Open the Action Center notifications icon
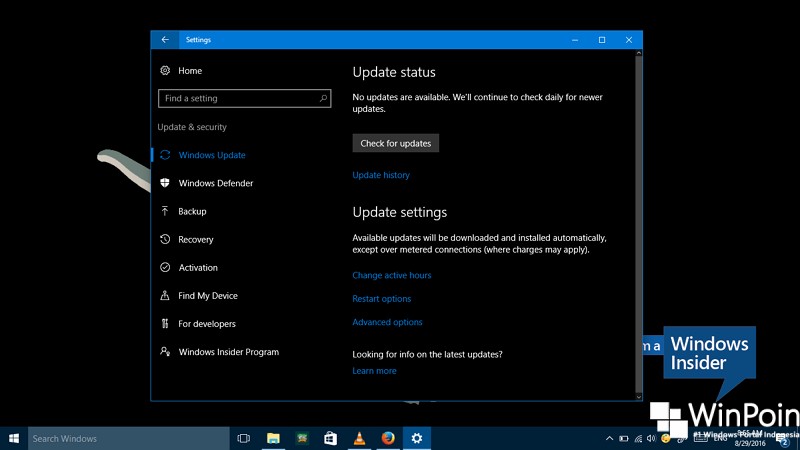This screenshot has width=800, height=450. (784, 439)
